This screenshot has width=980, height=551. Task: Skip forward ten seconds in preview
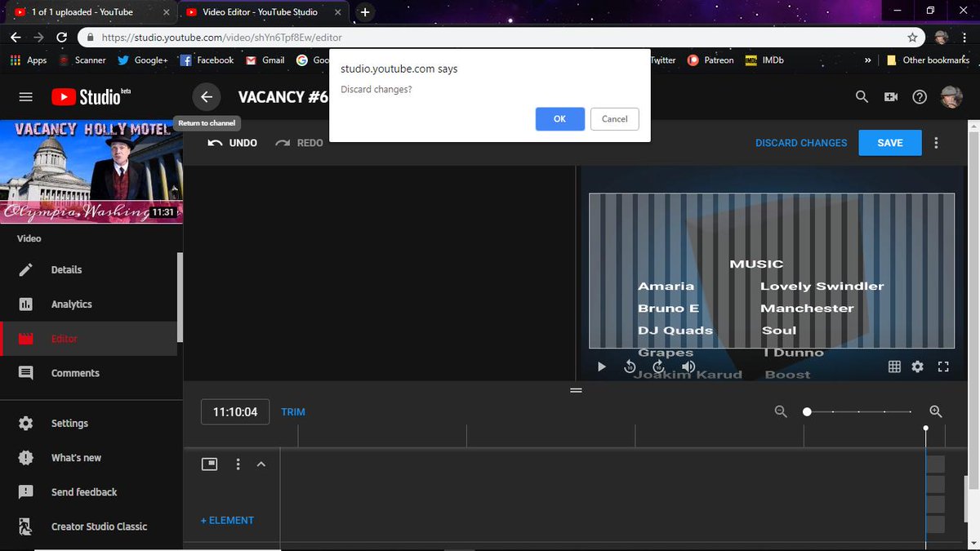(x=659, y=367)
